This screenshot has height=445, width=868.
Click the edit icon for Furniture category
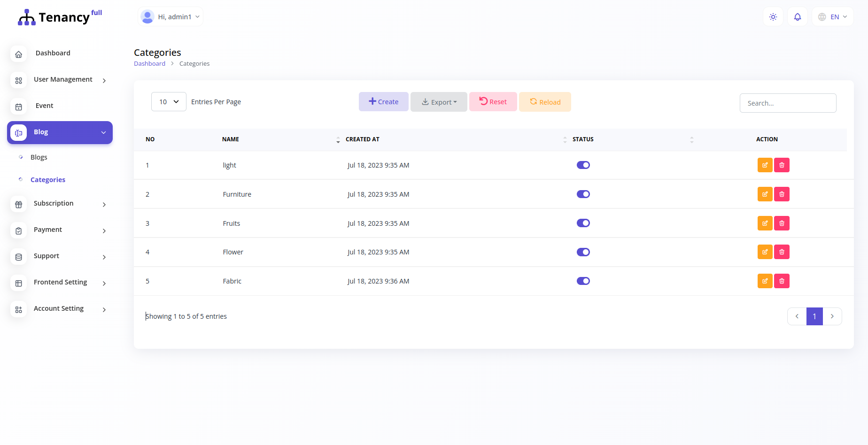tap(765, 194)
